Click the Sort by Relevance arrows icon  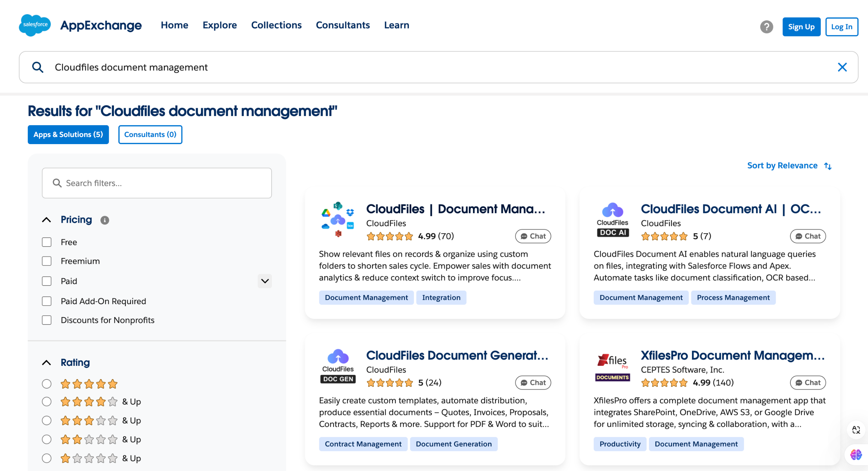pyautogui.click(x=828, y=166)
